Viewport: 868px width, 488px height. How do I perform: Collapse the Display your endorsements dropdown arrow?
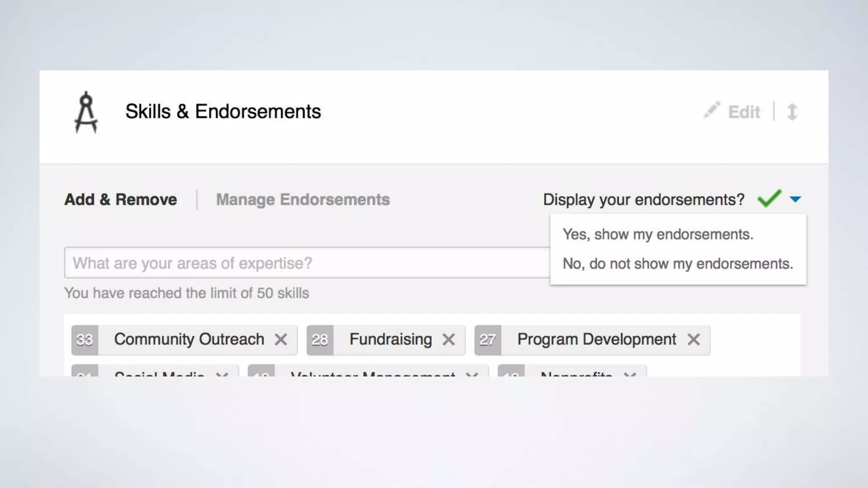(796, 199)
